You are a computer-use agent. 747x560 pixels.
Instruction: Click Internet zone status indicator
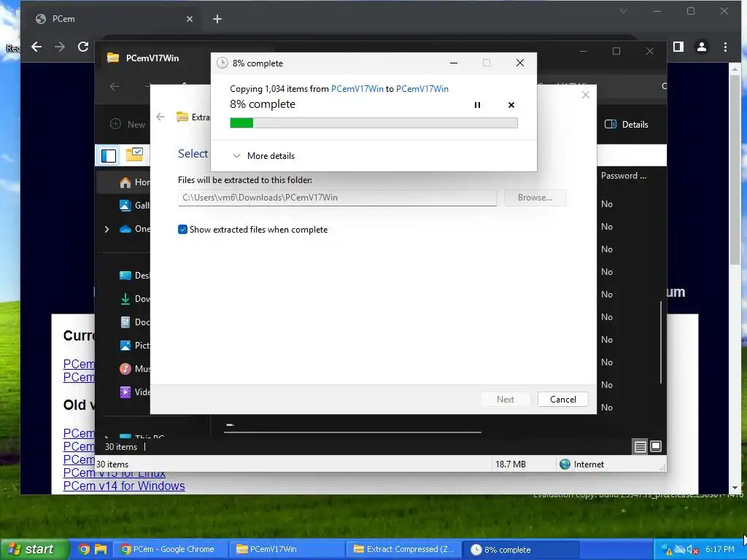pos(582,464)
